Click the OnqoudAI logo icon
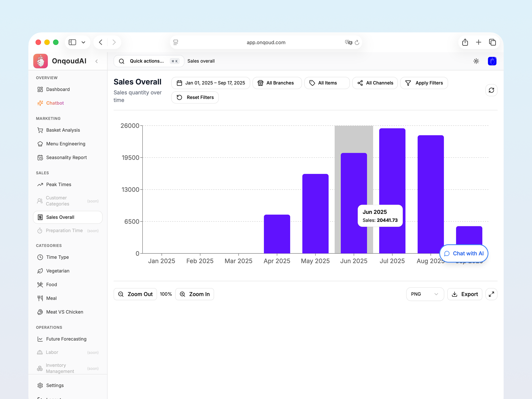 click(x=40, y=61)
